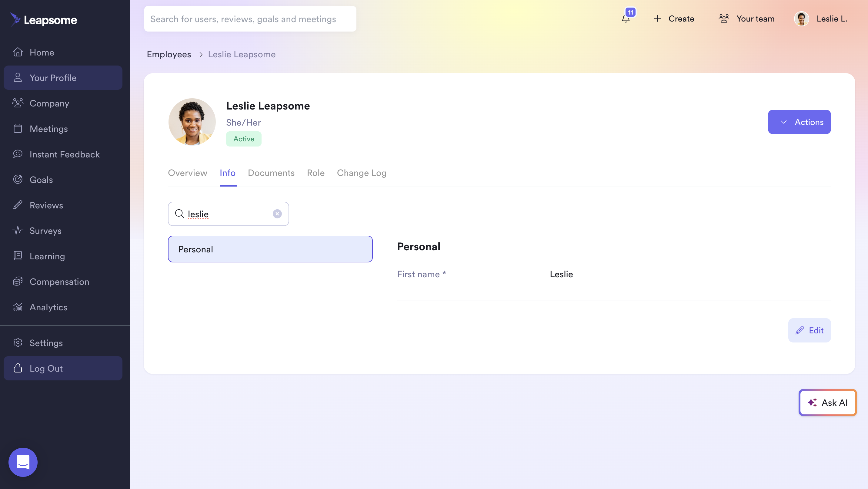Image resolution: width=868 pixels, height=489 pixels.
Task: Click the user avatar in top bar
Action: tap(802, 19)
